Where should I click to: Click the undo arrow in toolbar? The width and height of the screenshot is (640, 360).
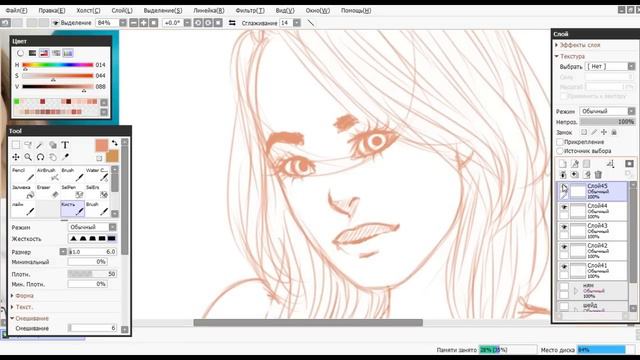(x=5, y=23)
